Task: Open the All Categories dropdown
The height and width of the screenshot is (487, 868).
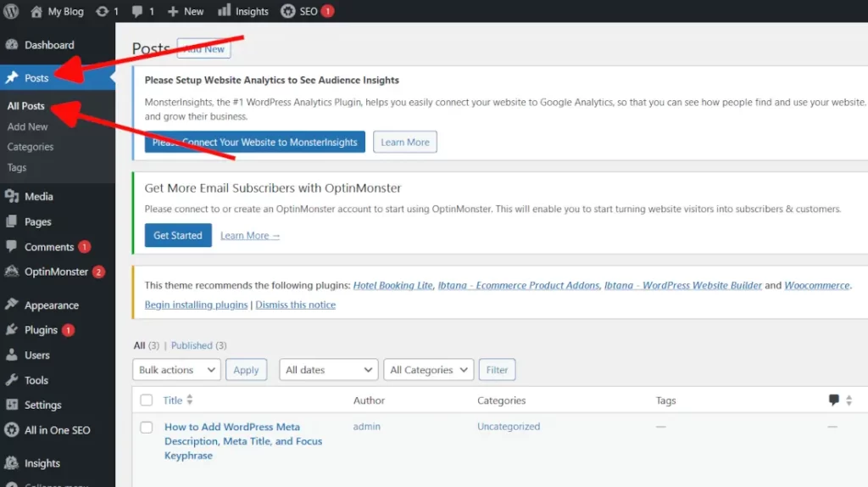Action: point(428,370)
